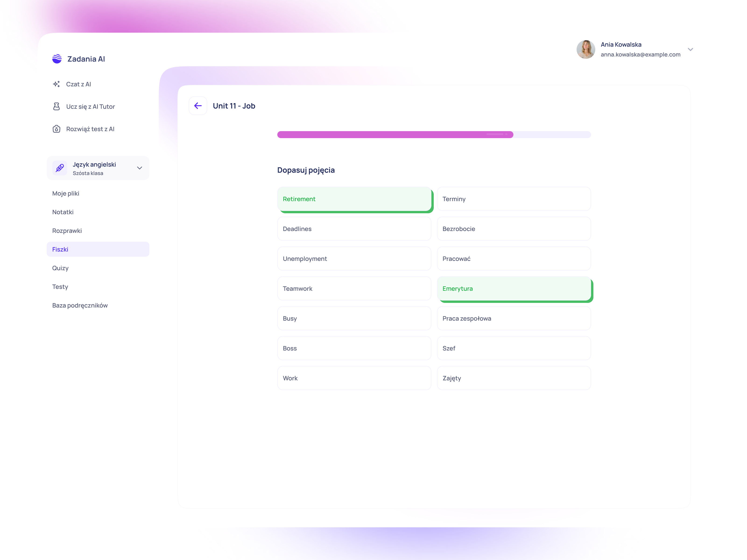Click the camera icon for Rozwiąż test

[56, 129]
